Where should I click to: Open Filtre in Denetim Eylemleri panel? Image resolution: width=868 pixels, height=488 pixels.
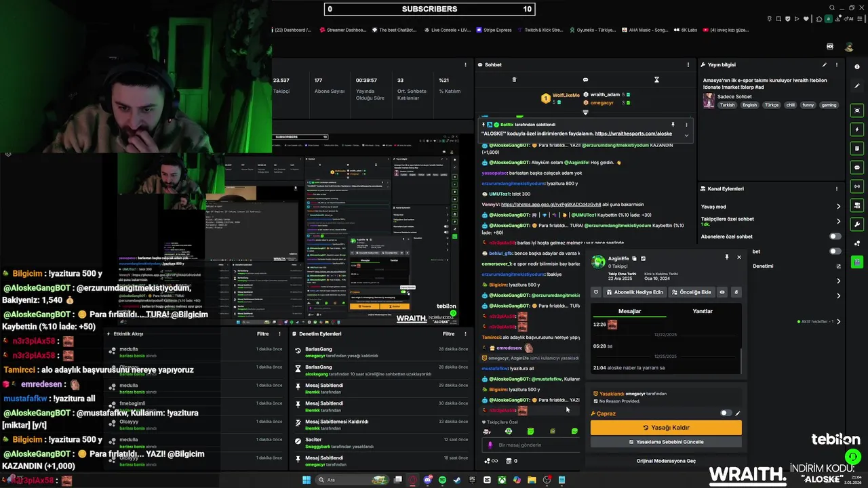[x=448, y=333]
